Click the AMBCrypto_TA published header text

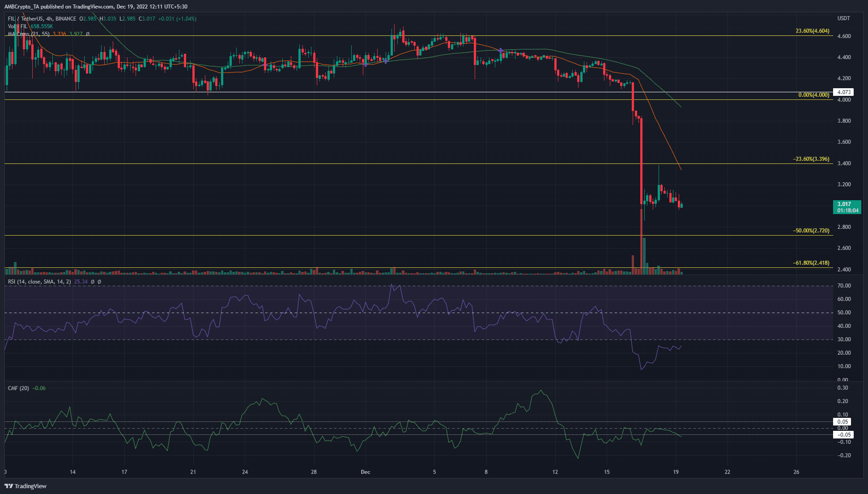pos(96,7)
